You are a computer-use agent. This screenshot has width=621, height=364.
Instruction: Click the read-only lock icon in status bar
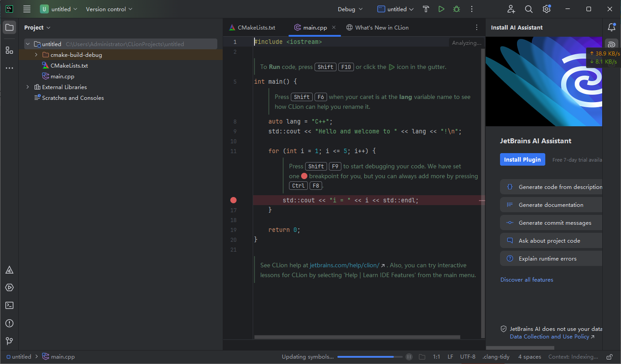[610, 357]
